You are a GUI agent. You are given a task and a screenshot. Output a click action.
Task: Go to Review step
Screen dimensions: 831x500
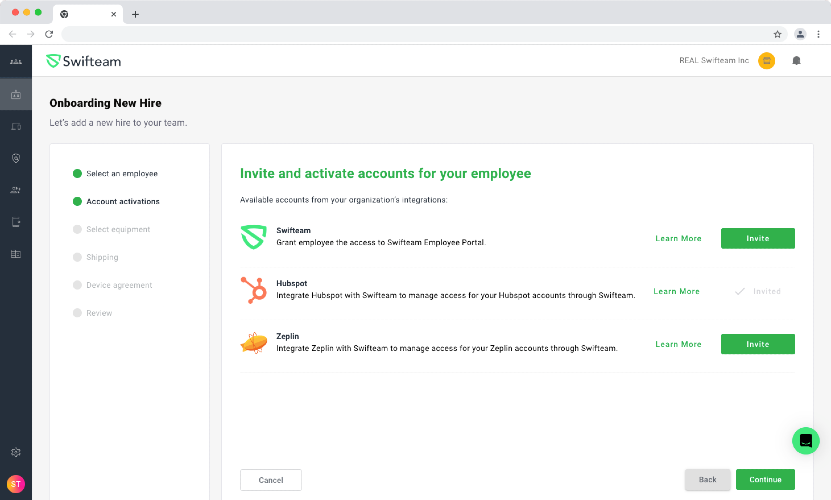point(92,313)
